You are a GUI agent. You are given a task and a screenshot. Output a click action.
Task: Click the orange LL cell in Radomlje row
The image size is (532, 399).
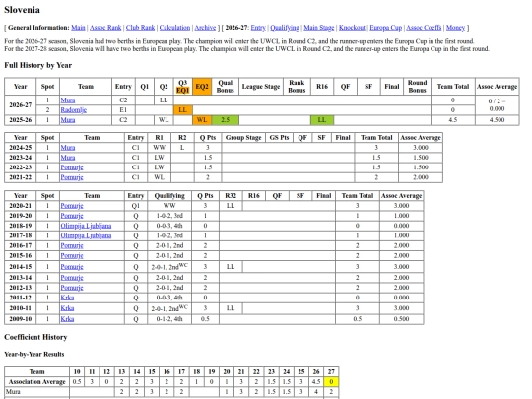click(x=182, y=110)
